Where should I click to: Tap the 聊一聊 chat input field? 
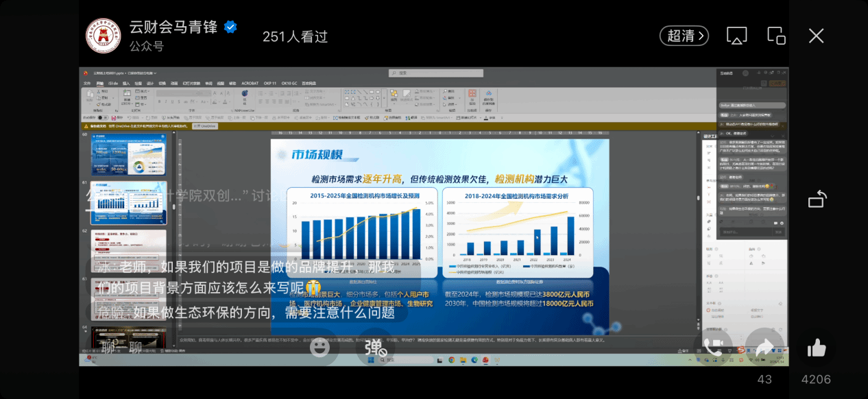(122, 348)
